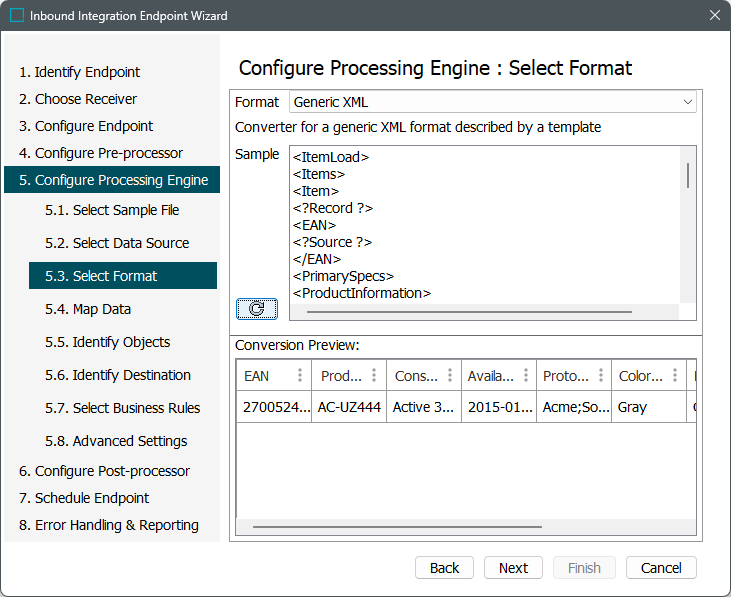Click the Sample vertical scrollbar
This screenshot has height=597, width=731.
[687, 175]
